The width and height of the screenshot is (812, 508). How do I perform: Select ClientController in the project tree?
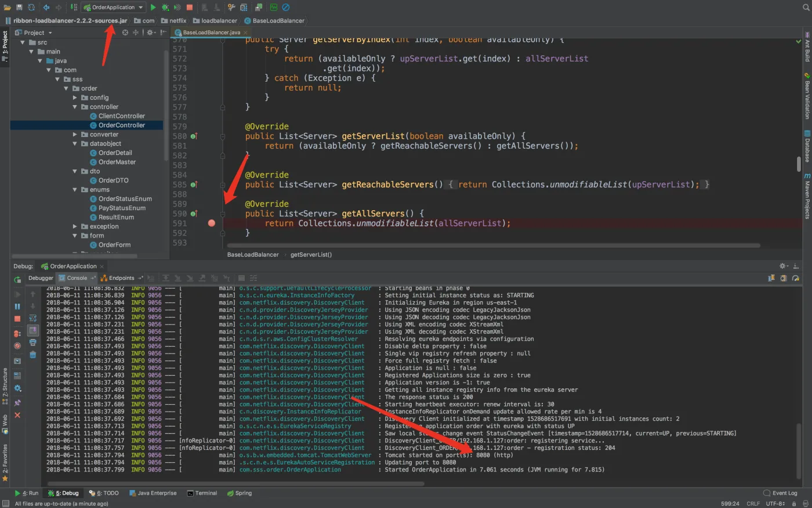(x=121, y=116)
